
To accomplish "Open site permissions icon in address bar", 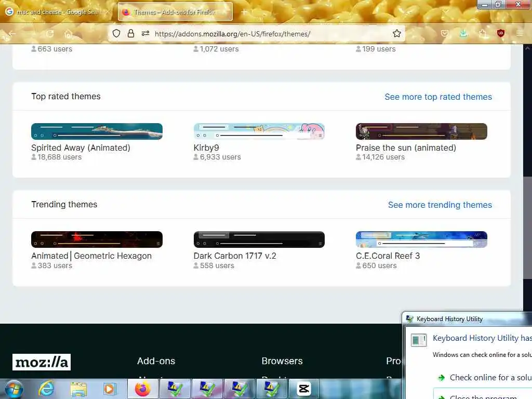I will (145, 33).
